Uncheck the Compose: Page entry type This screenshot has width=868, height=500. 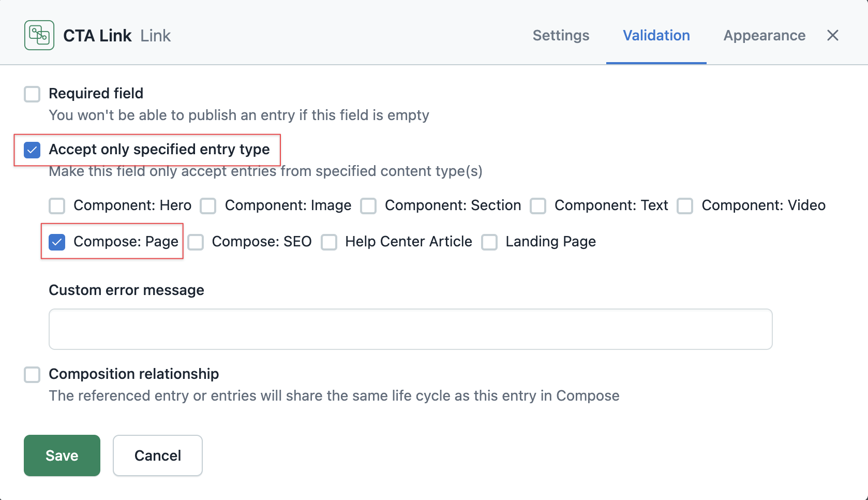coord(57,242)
